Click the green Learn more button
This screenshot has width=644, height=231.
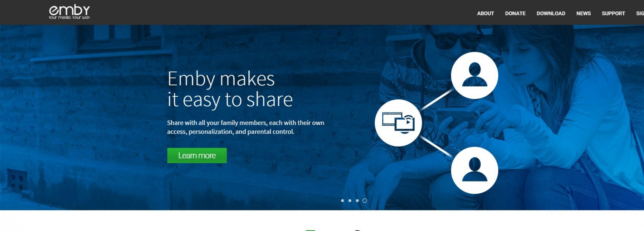pyautogui.click(x=197, y=155)
